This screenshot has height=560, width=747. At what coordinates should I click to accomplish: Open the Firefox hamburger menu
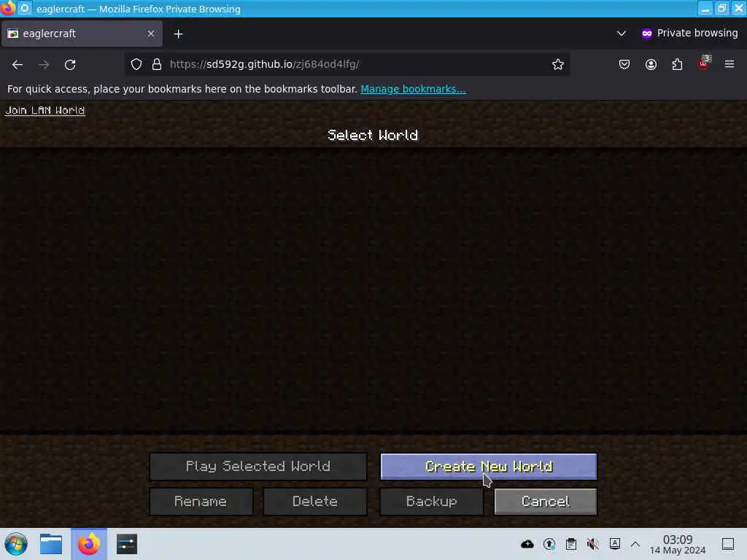729,64
